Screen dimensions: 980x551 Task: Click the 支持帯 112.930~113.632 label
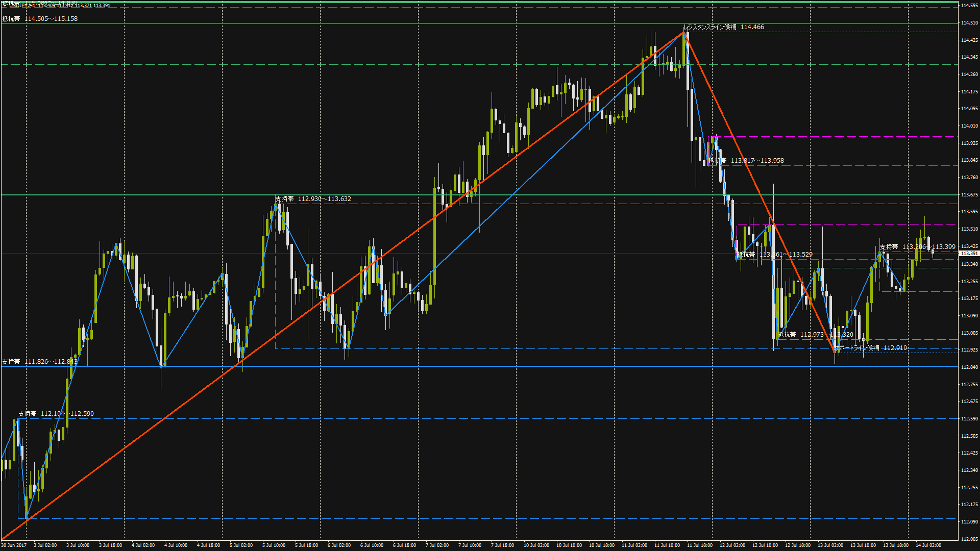(313, 199)
